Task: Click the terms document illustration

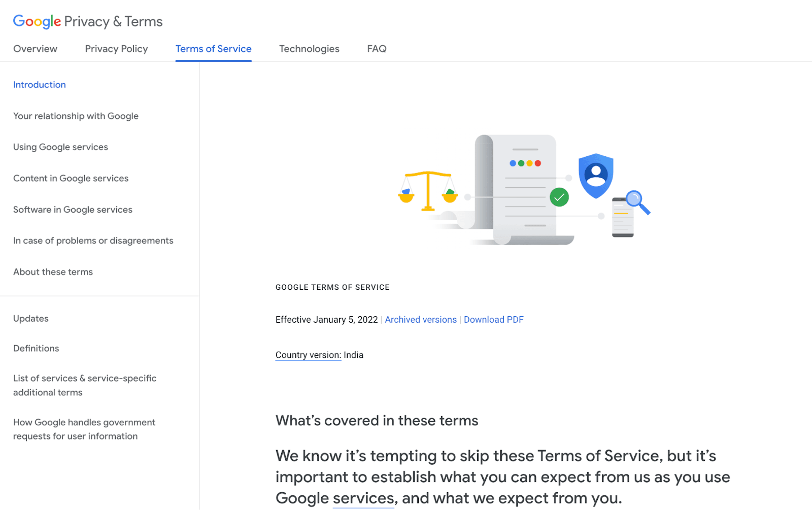Action: [x=524, y=190]
